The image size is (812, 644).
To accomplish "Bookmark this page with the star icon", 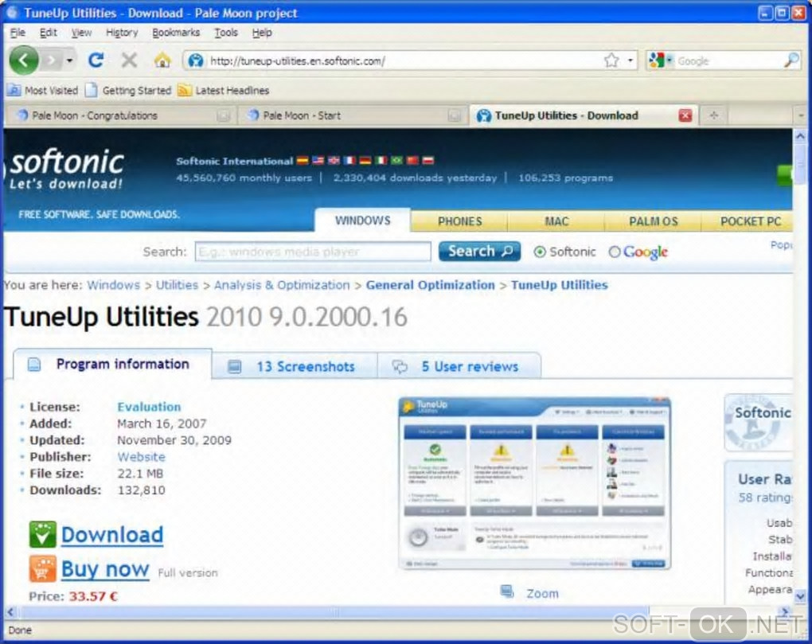I will [611, 60].
